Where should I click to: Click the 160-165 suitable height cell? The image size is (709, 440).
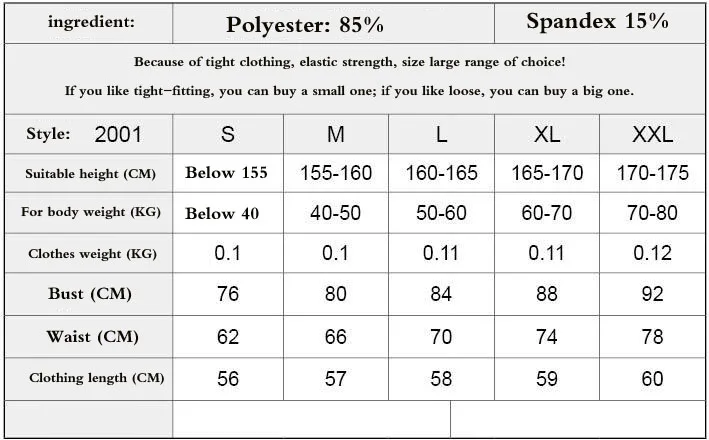441,173
